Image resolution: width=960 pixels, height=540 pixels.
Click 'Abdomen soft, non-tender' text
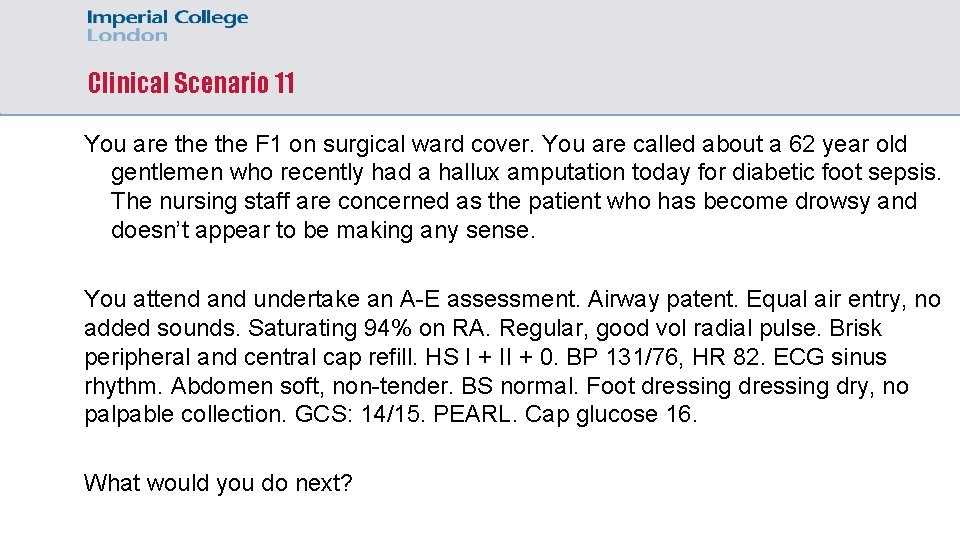click(310, 386)
